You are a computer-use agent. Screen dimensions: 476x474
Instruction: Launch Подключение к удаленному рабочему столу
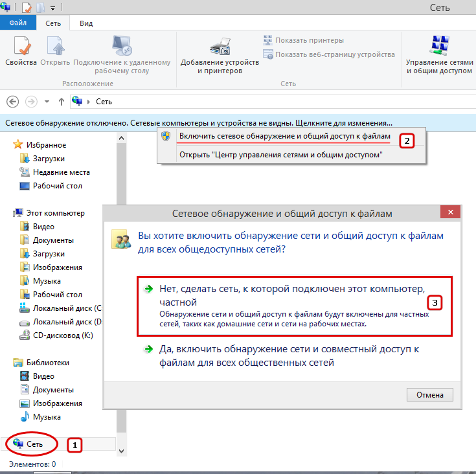pos(122,55)
